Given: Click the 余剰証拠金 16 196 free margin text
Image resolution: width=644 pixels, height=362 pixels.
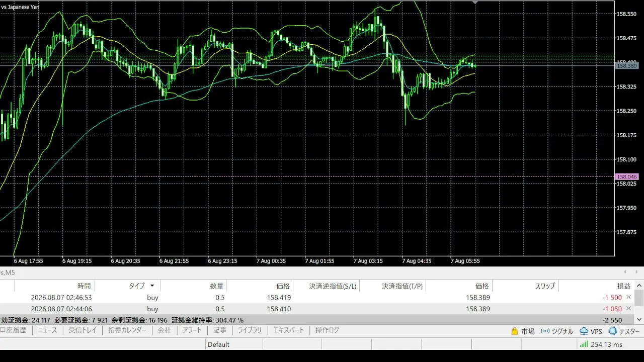Looking at the screenshot, I should 140,320.
